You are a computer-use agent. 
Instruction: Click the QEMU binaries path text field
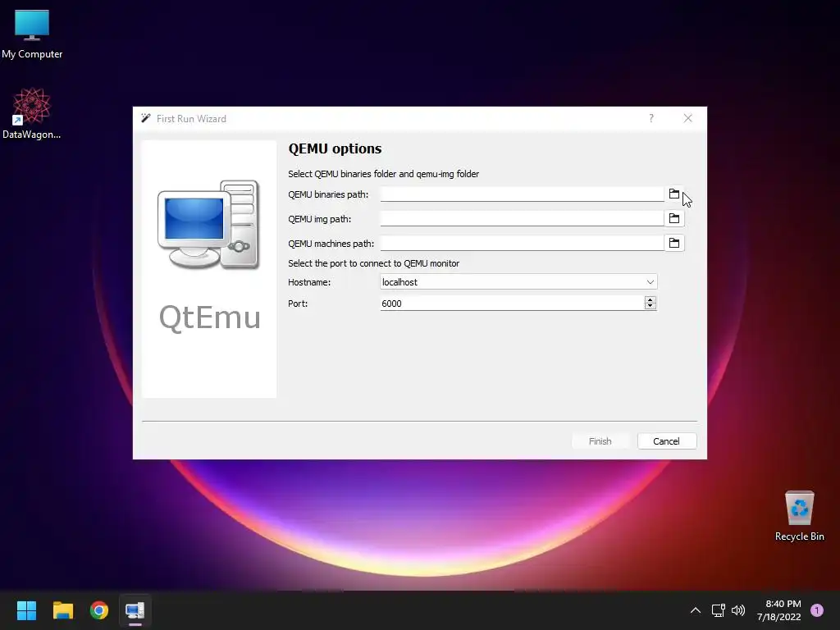point(522,194)
